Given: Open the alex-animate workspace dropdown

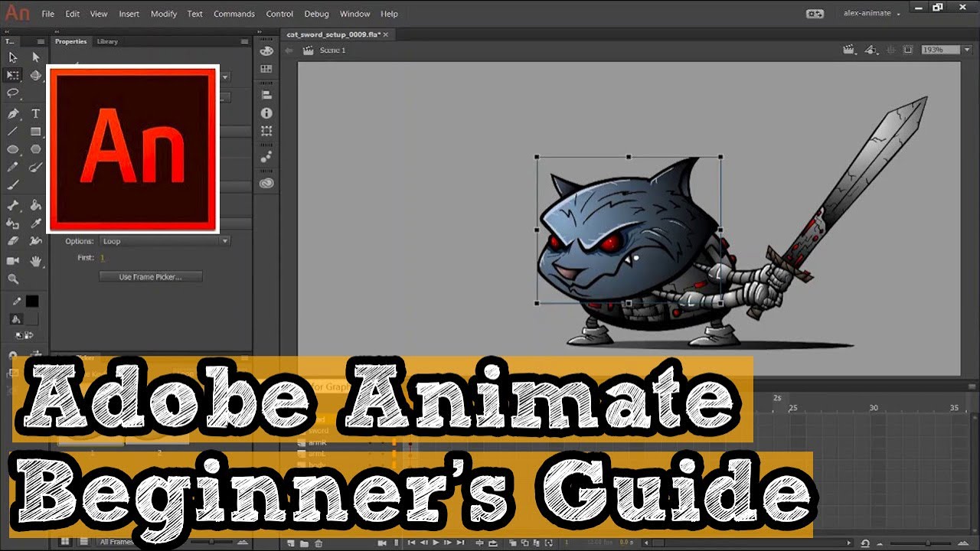Looking at the screenshot, I should (x=872, y=14).
